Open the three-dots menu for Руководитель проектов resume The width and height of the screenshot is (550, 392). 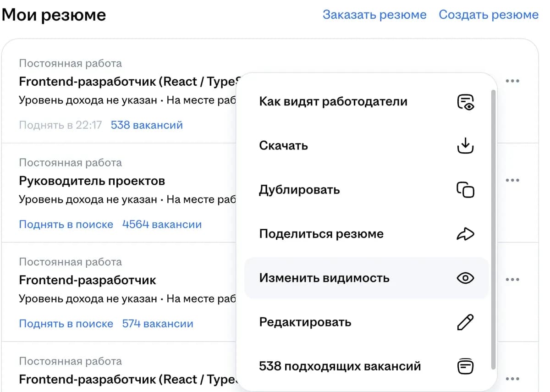coord(512,180)
